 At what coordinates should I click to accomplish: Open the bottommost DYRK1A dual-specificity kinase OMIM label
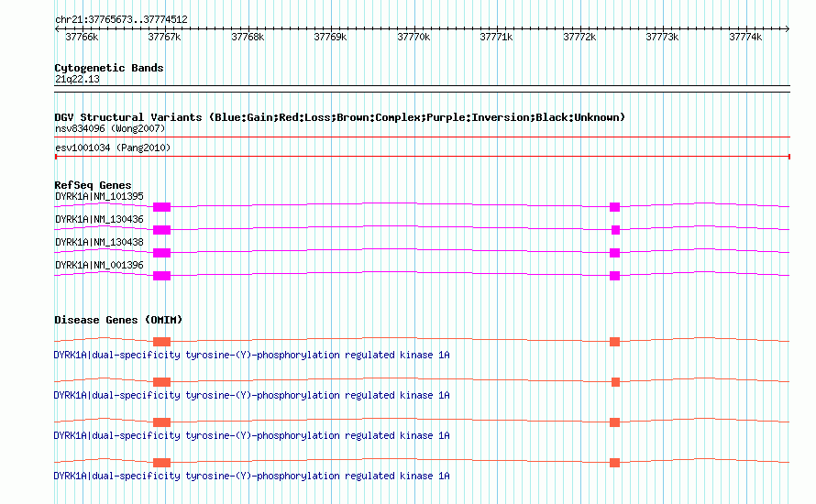pyautogui.click(x=251, y=476)
